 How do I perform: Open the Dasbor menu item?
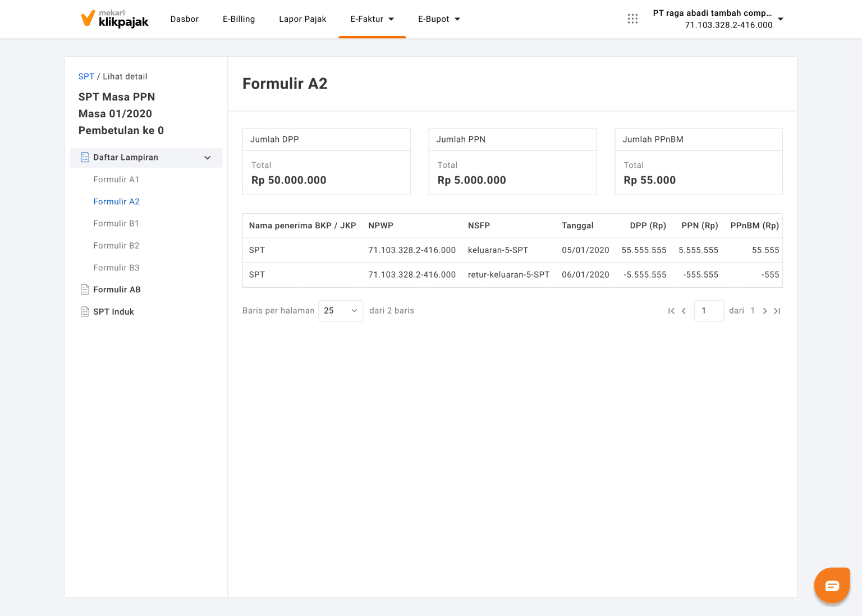(185, 19)
